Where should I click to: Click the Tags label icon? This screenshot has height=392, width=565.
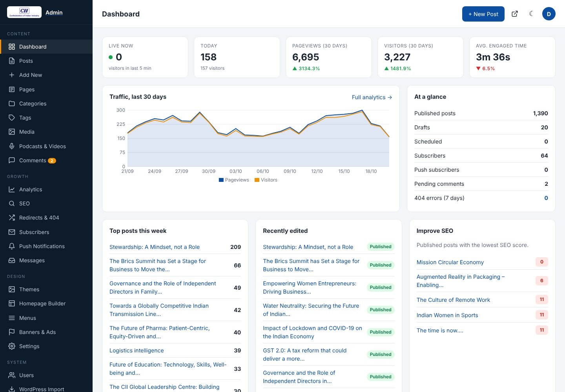point(12,118)
